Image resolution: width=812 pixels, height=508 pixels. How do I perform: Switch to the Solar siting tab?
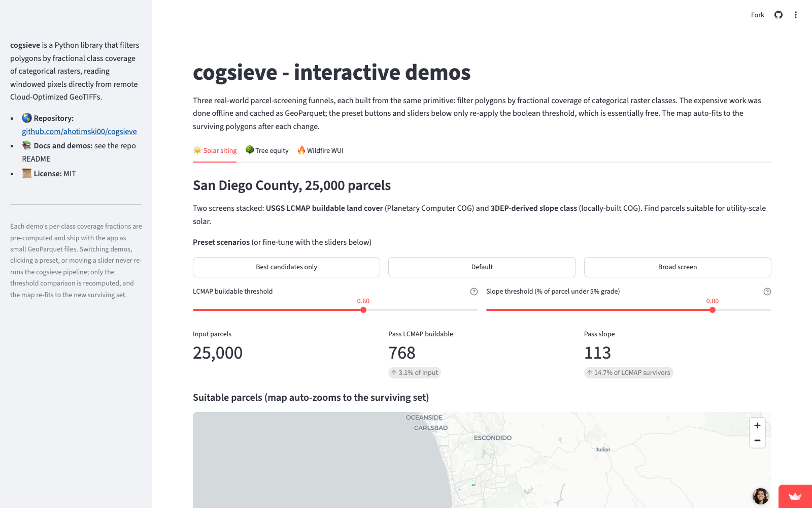tap(215, 150)
